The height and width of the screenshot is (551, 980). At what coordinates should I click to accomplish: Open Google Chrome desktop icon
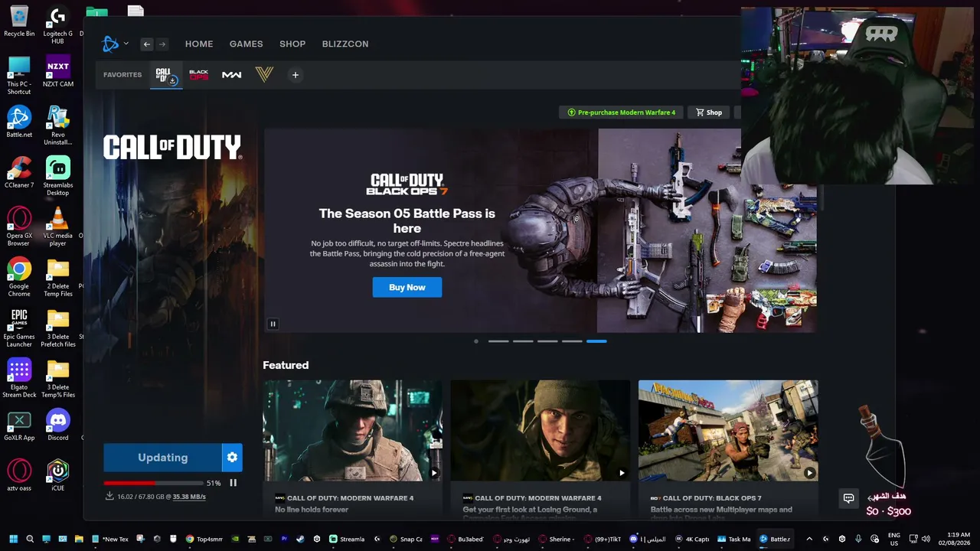(x=19, y=277)
